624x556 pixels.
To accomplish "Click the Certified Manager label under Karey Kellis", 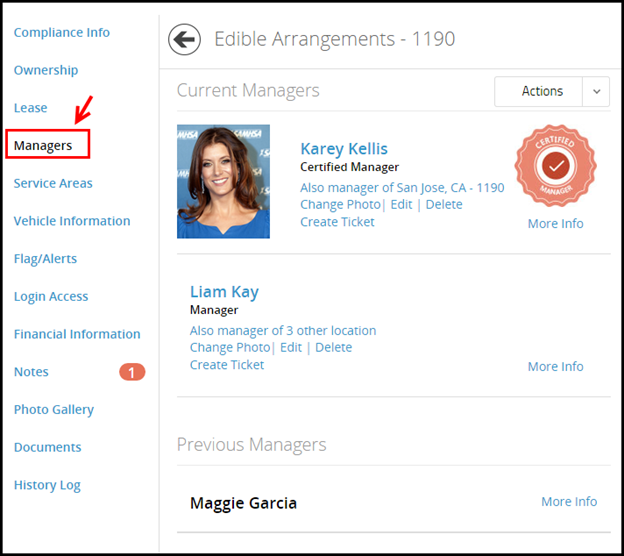I will pos(349,167).
